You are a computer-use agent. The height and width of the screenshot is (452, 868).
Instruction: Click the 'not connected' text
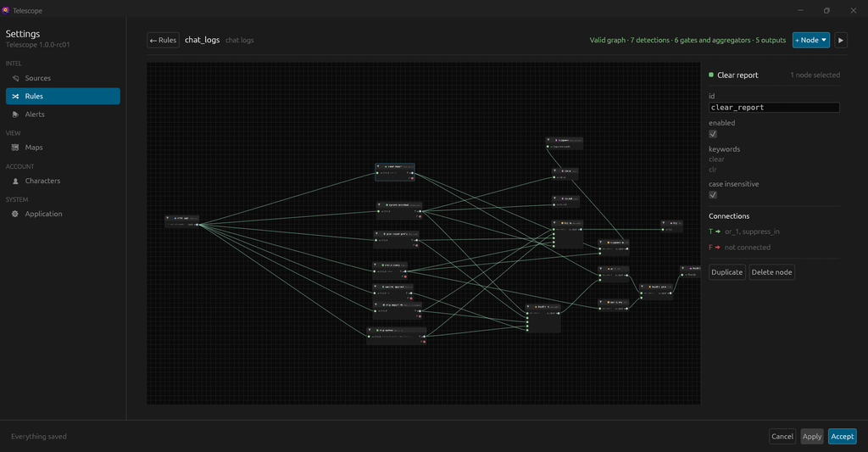pyautogui.click(x=748, y=247)
